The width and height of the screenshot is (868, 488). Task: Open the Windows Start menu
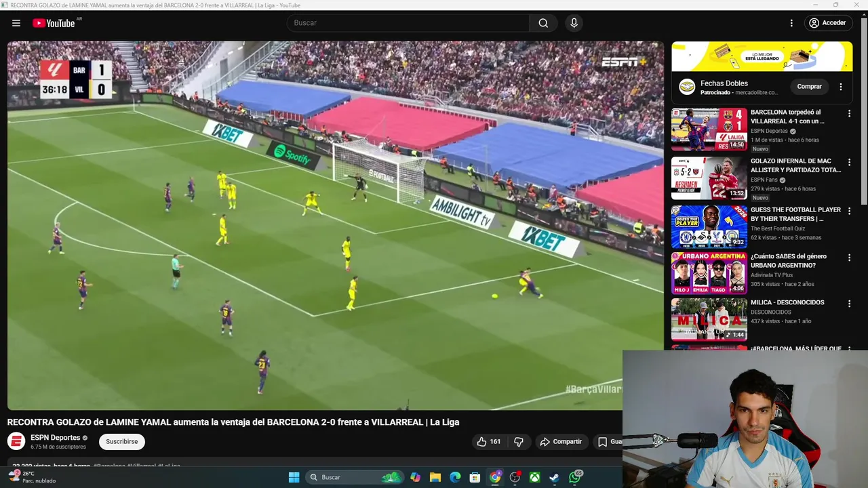click(x=294, y=477)
